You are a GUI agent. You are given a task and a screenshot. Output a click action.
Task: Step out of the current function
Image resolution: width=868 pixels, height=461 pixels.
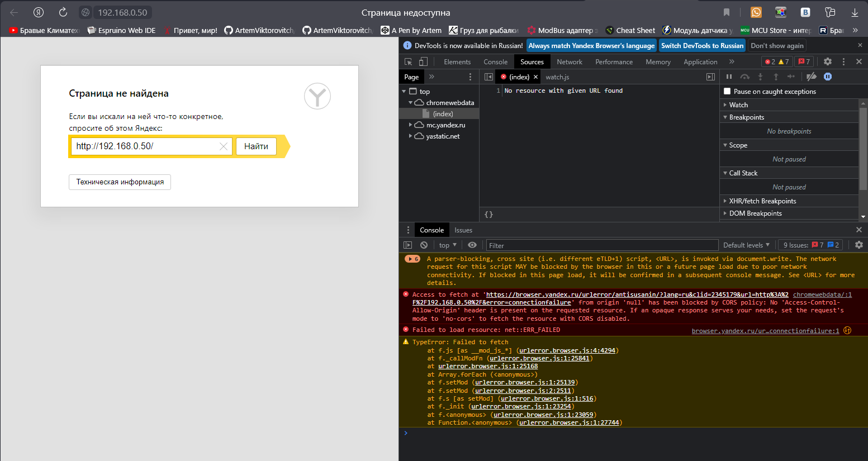(776, 77)
